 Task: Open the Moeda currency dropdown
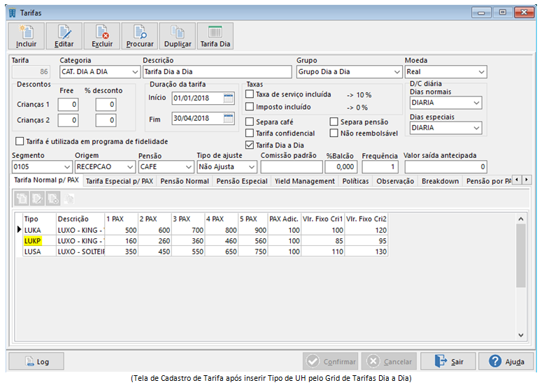click(481, 72)
